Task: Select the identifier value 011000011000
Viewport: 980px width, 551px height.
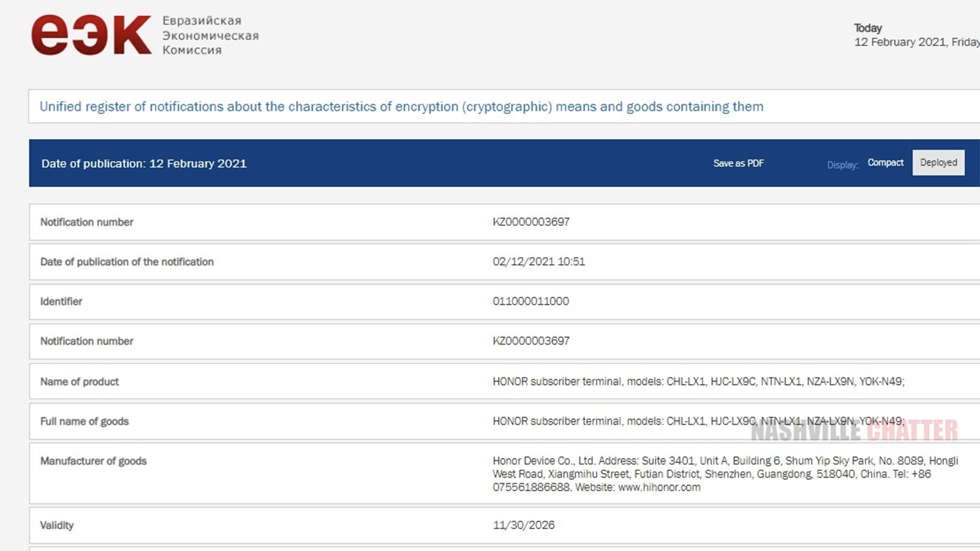Action: (530, 301)
